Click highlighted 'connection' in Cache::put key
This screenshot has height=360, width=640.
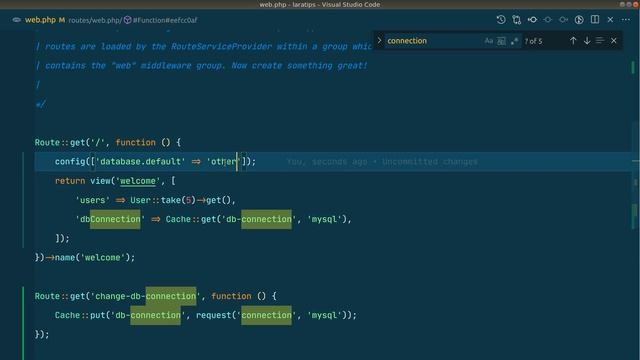click(156, 315)
